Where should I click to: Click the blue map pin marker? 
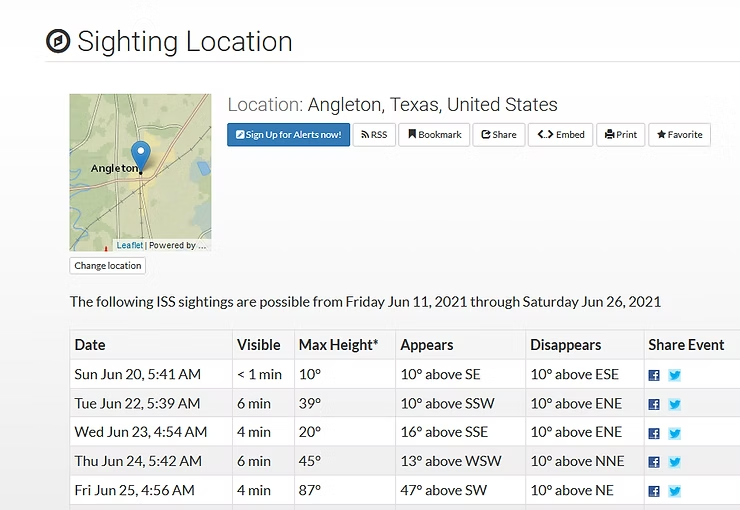141,156
